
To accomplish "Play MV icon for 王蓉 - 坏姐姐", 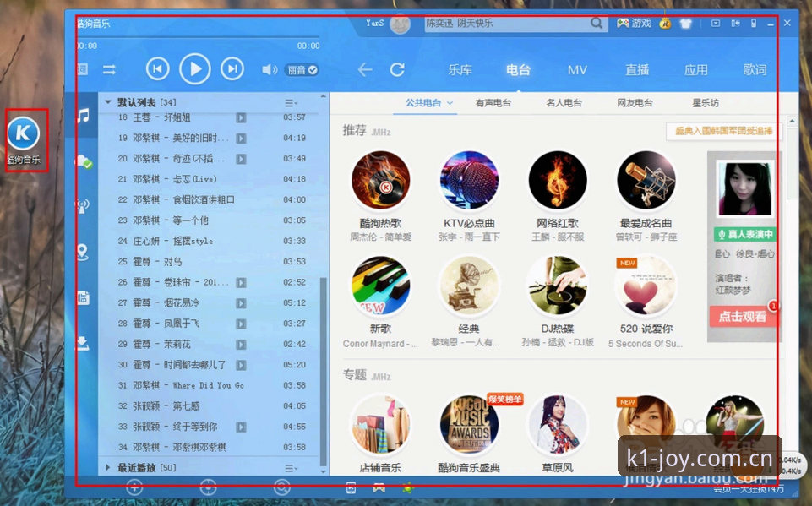I will [x=241, y=117].
